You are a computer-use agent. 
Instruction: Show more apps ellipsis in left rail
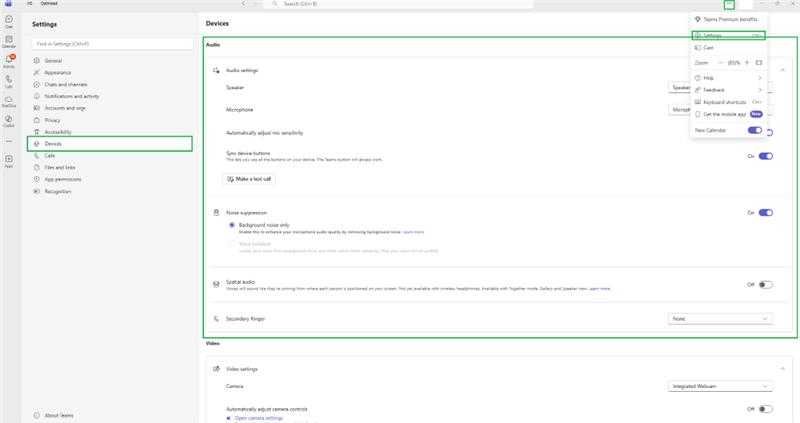point(9,141)
